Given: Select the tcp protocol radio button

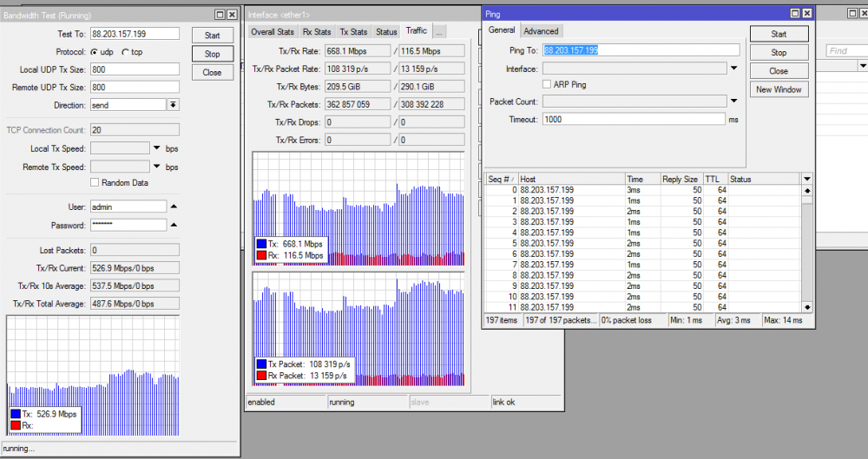Looking at the screenshot, I should (x=126, y=52).
